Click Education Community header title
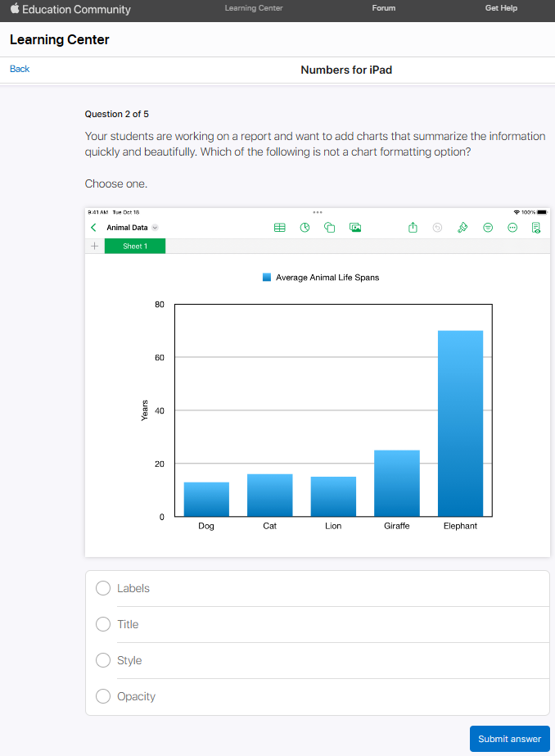The height and width of the screenshot is (756, 555). tap(76, 9)
